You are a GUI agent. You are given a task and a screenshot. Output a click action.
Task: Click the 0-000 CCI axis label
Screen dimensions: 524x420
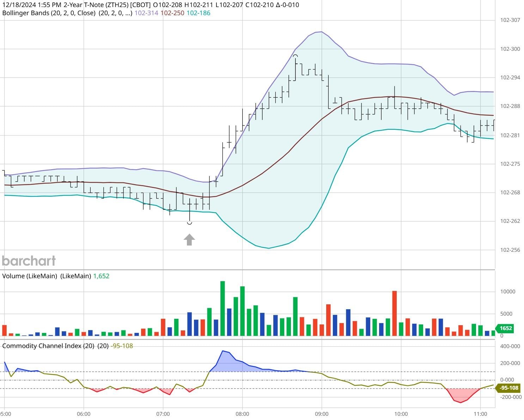click(x=507, y=380)
